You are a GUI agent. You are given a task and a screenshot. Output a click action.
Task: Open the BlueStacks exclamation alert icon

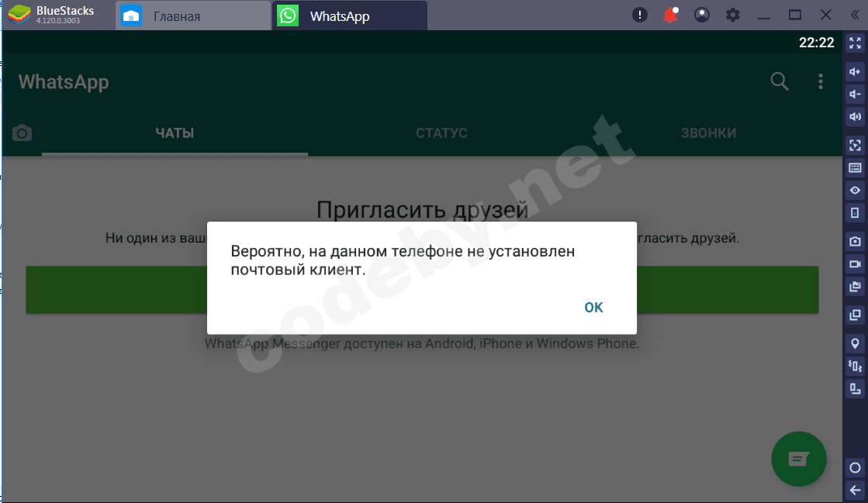[639, 15]
